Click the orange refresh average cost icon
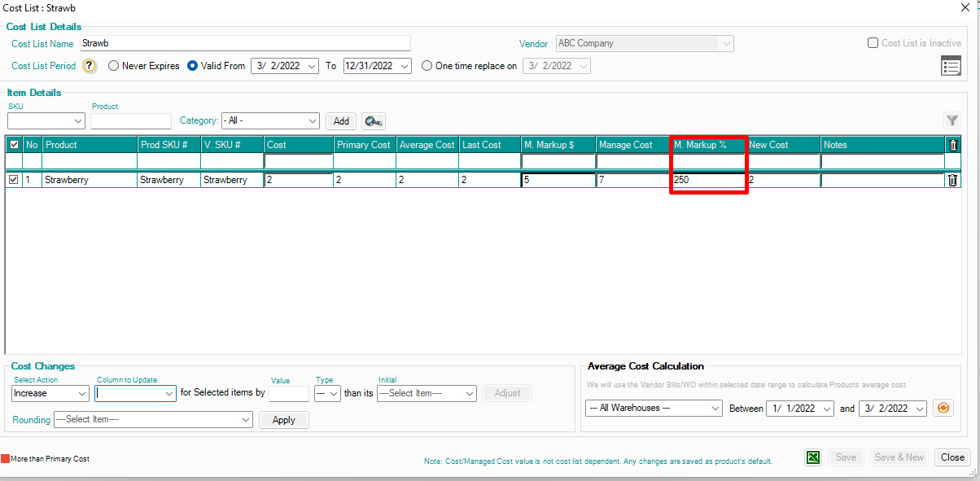The height and width of the screenshot is (481, 980). point(943,408)
